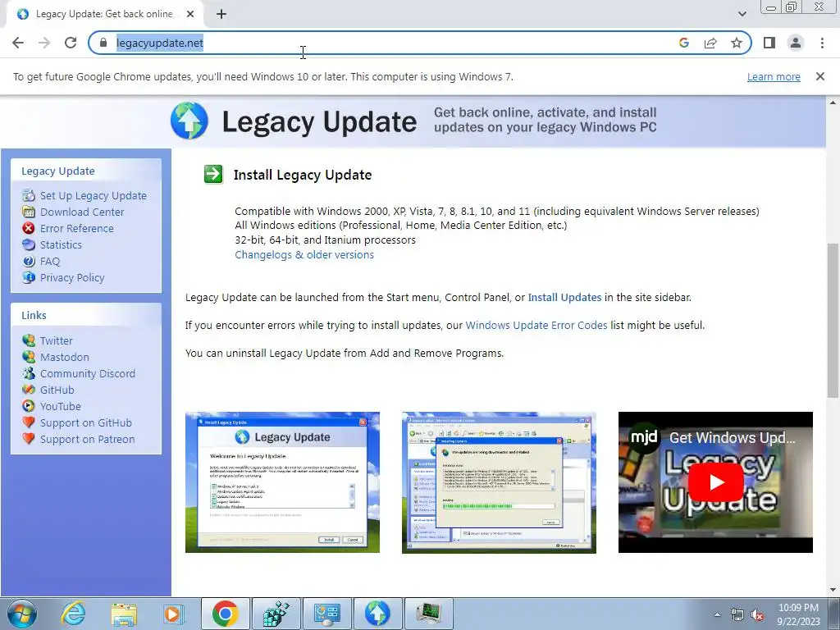Select the Legacy Update browser tab
The width and height of the screenshot is (840, 630).
(104, 14)
